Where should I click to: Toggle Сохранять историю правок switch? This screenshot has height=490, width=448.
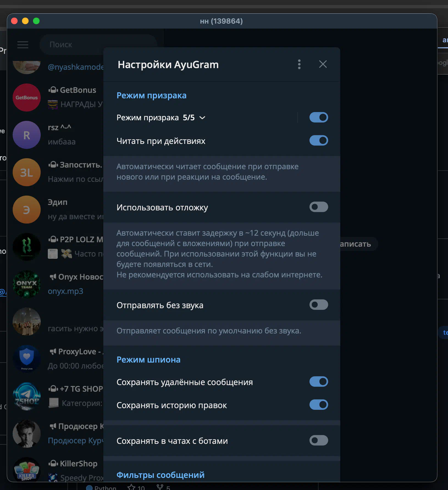[x=319, y=405]
